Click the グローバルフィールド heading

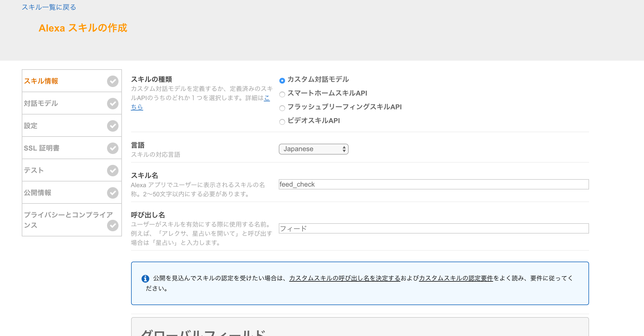point(203,333)
